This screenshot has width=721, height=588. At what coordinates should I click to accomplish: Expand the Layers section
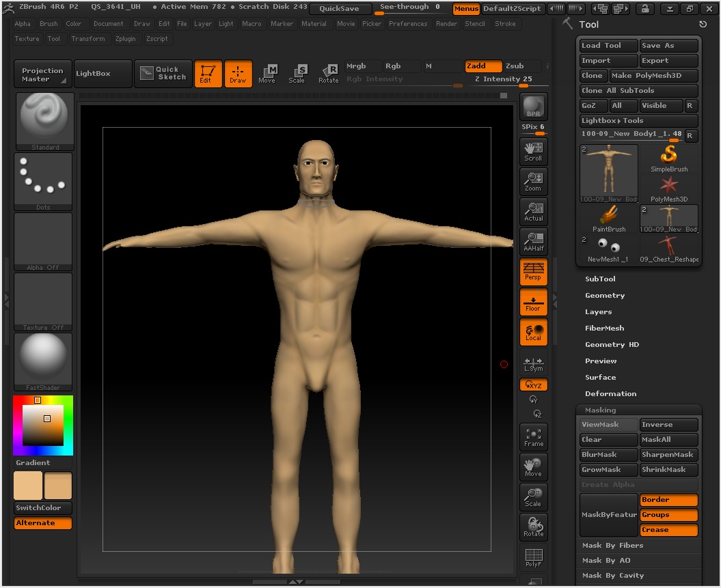[598, 311]
